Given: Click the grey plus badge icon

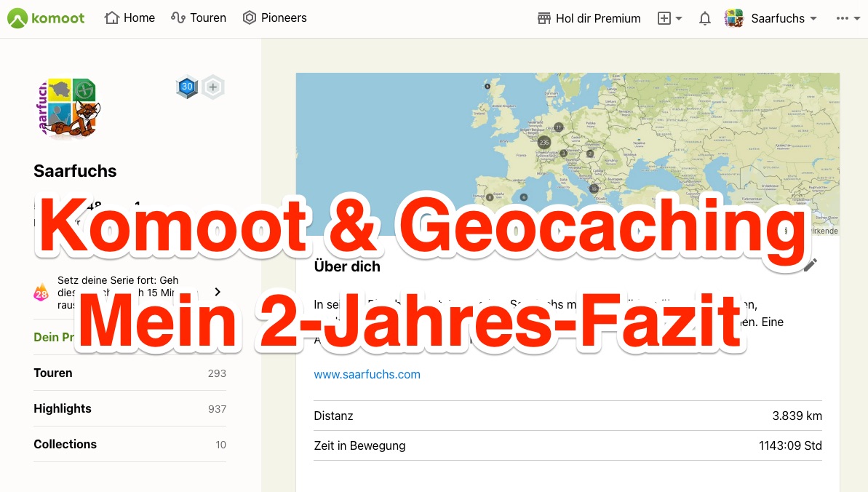Looking at the screenshot, I should tap(212, 87).
